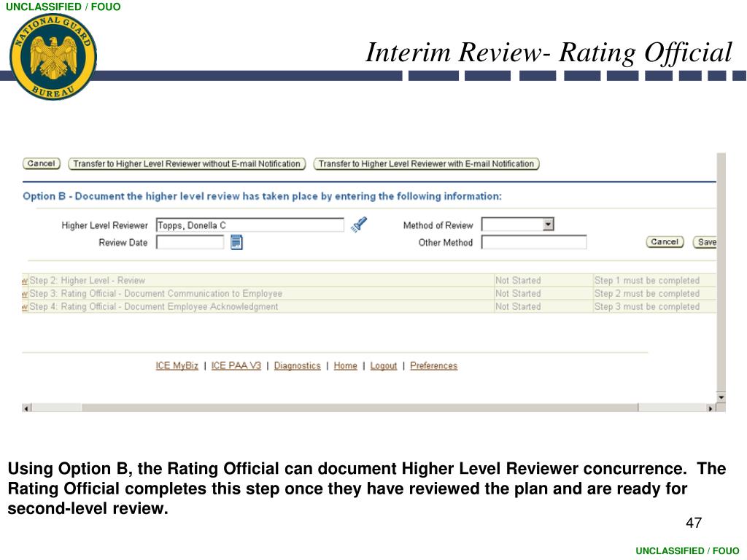Click 'Step 2 must be completed' text

coord(646,293)
